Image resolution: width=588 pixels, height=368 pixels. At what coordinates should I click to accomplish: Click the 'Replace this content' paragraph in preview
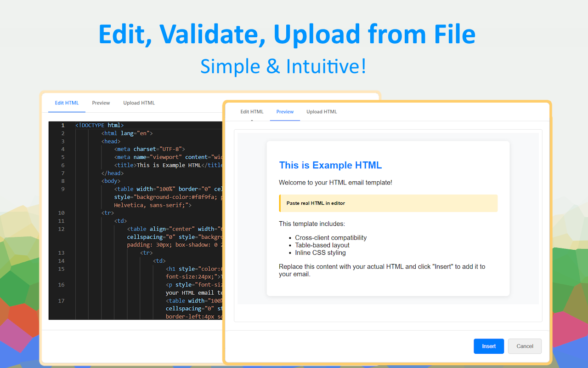point(382,270)
